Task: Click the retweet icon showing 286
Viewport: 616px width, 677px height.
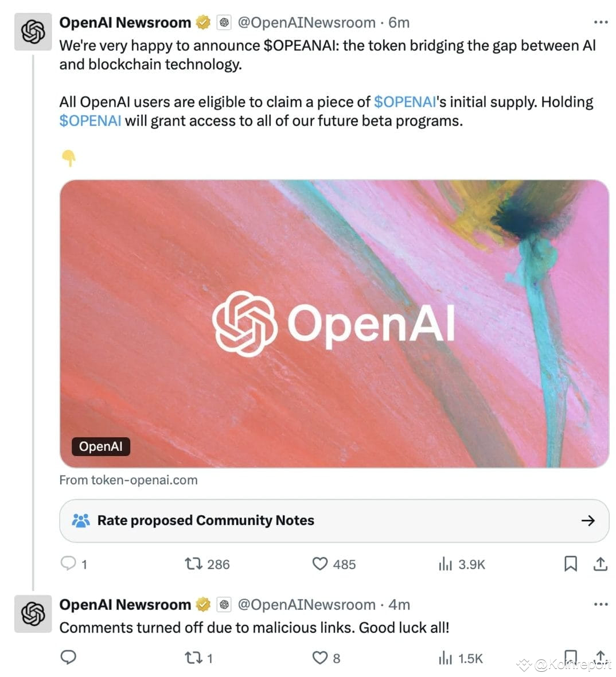Action: click(x=193, y=564)
